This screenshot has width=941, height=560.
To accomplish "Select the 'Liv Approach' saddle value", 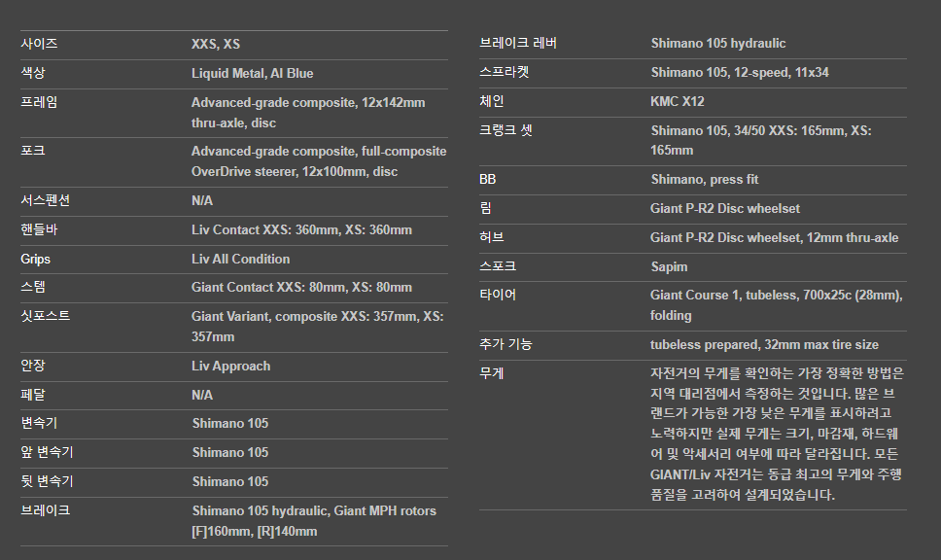I will tap(231, 367).
